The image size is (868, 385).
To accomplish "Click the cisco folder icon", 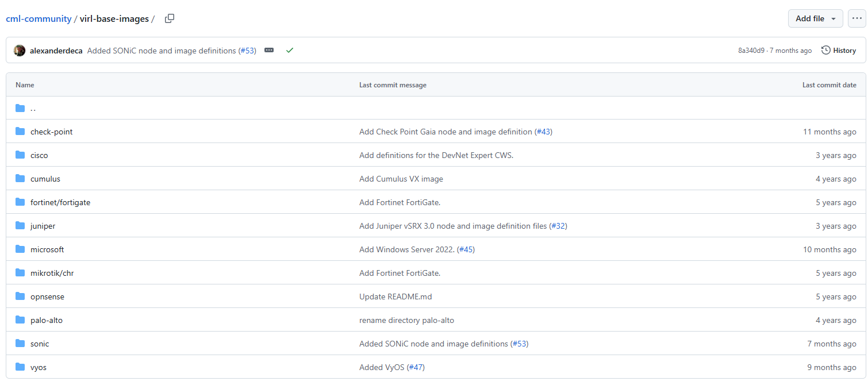I will 21,155.
